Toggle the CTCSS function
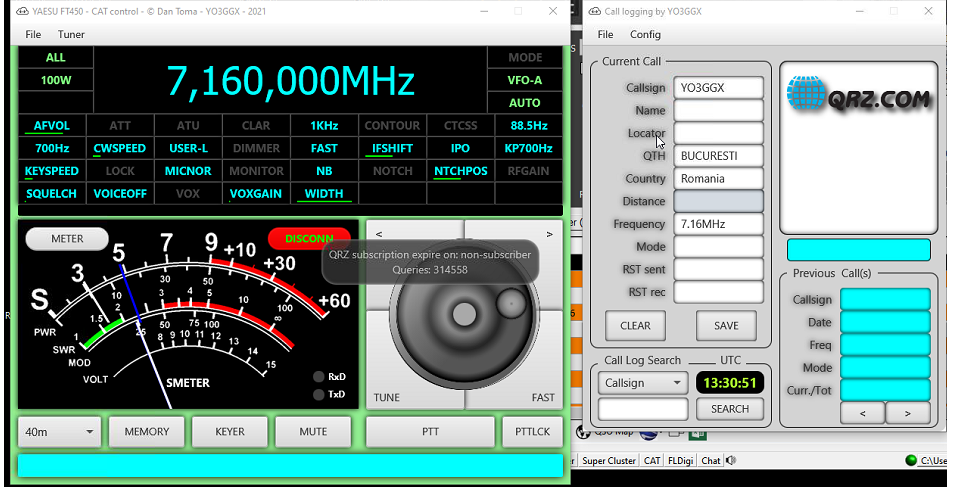 point(461,126)
